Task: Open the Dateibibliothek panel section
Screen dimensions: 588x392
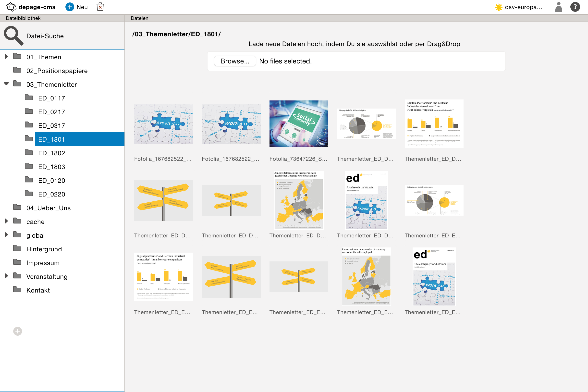Action: (24, 18)
